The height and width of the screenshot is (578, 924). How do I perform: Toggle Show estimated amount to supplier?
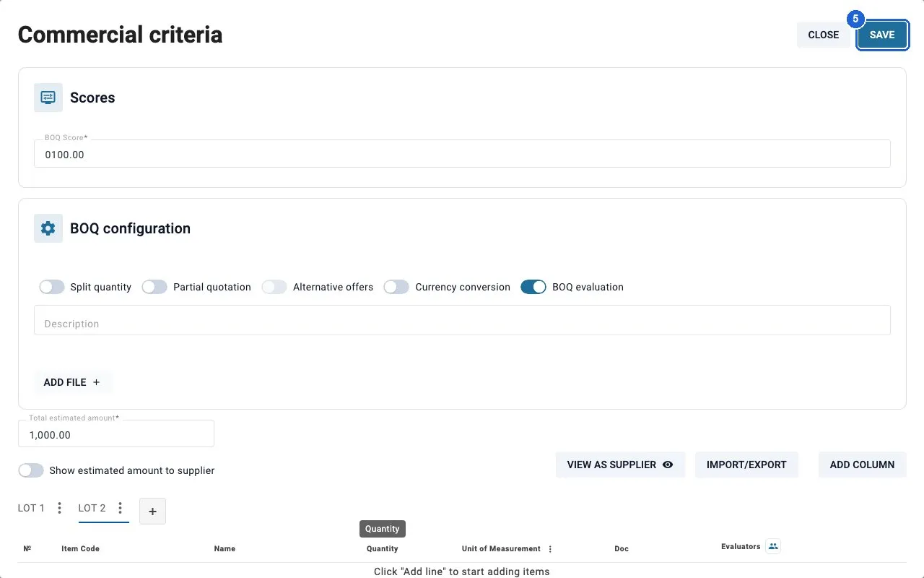(x=31, y=470)
